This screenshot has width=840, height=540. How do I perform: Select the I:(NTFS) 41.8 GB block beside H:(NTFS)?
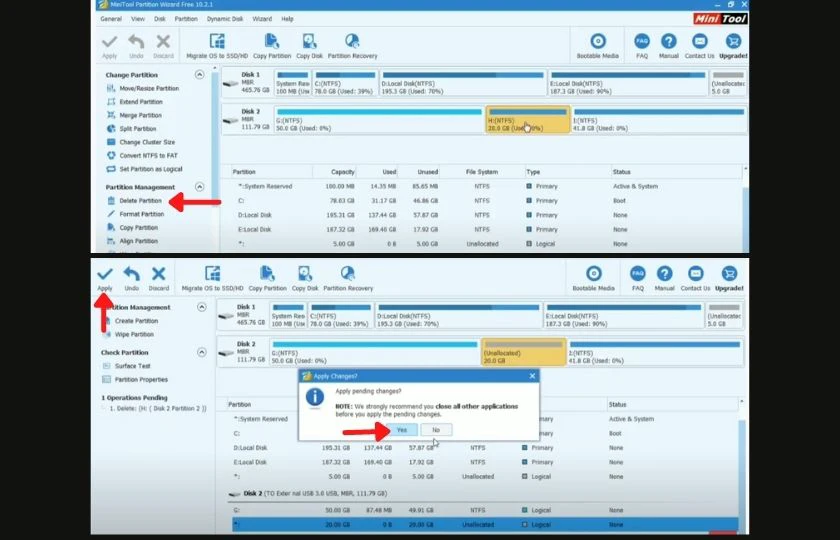click(x=659, y=119)
